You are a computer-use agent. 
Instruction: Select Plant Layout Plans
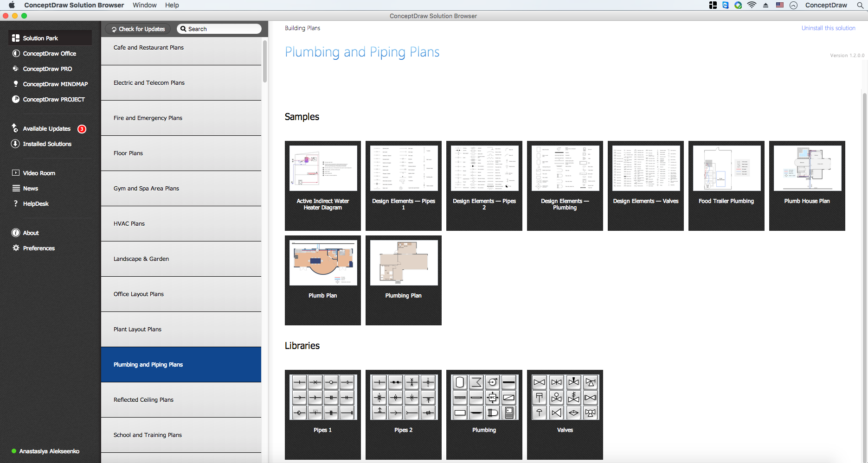[181, 330]
